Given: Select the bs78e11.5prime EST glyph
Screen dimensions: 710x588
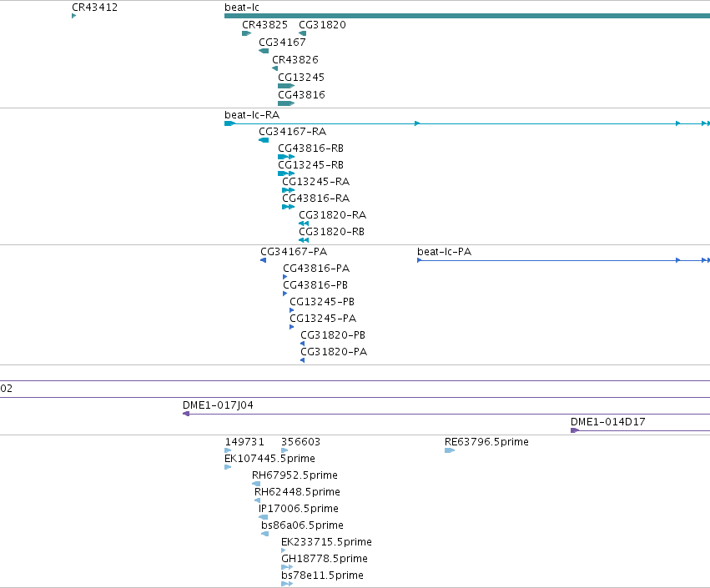Looking at the screenshot, I should [x=287, y=584].
